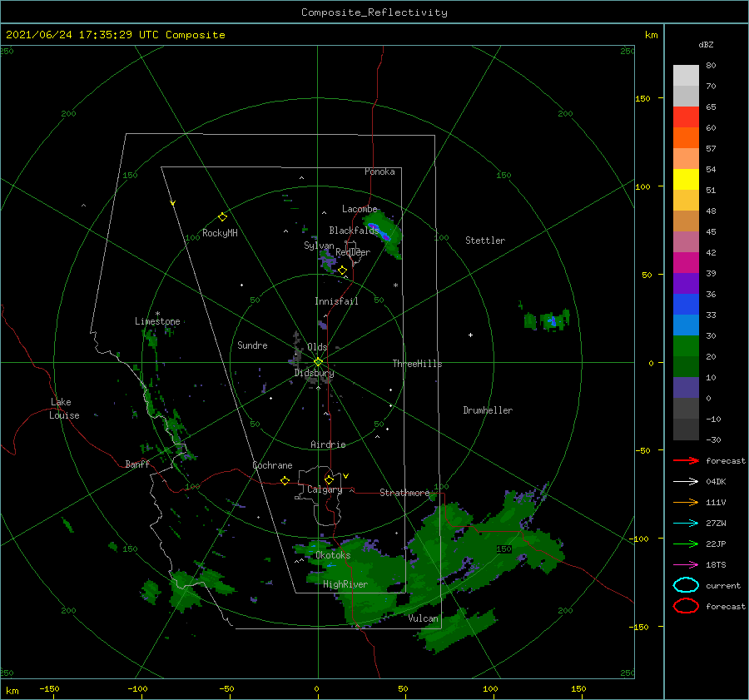Click the Banff city label
Image resolution: width=749 pixels, height=700 pixels.
137,464
